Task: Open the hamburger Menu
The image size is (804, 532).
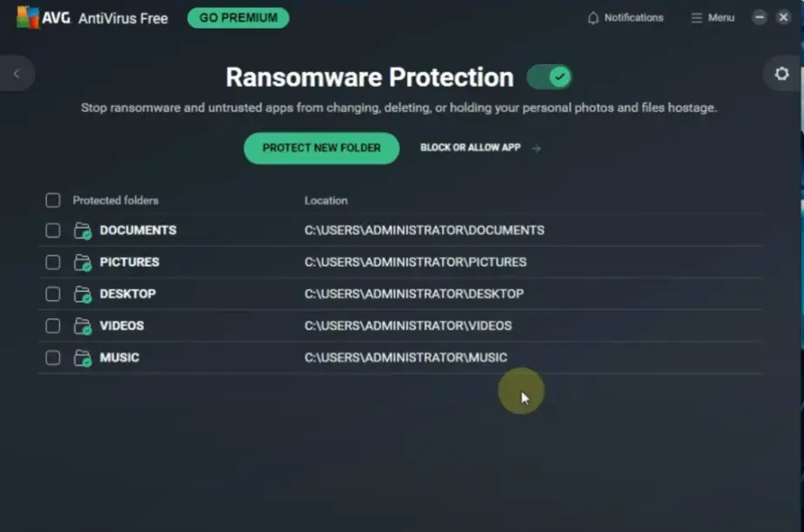Action: point(712,18)
